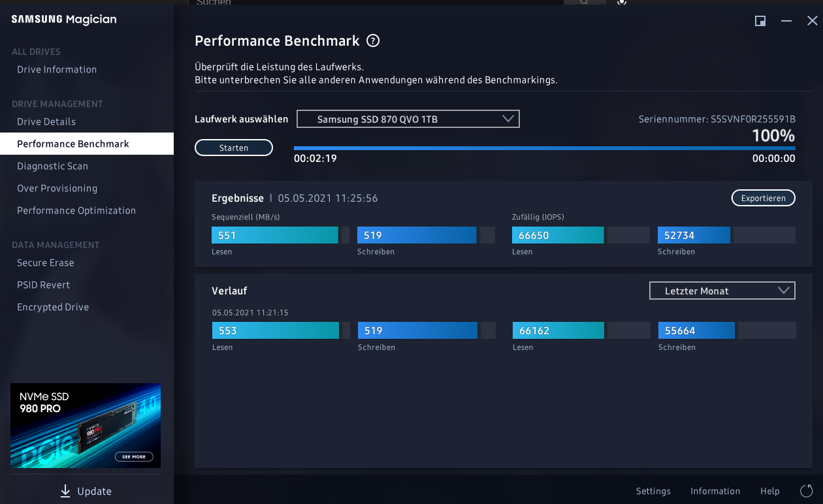
Task: Click the refresh icon at bottom right
Action: (x=807, y=491)
